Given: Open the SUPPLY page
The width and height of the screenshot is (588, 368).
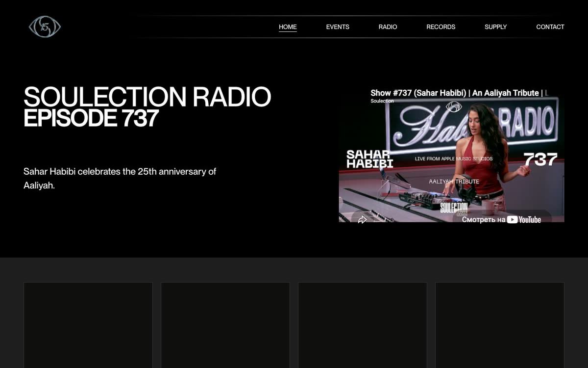Looking at the screenshot, I should click(495, 27).
